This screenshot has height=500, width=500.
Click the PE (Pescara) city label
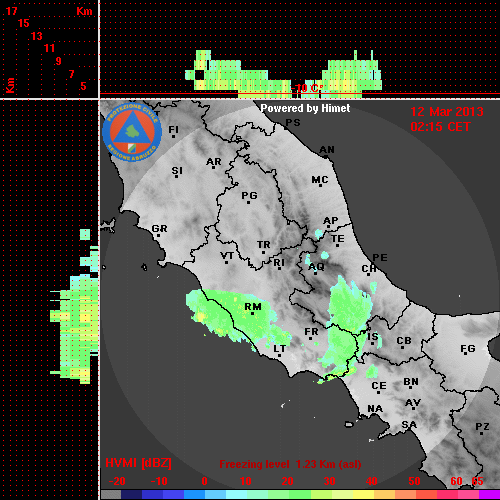(x=380, y=257)
